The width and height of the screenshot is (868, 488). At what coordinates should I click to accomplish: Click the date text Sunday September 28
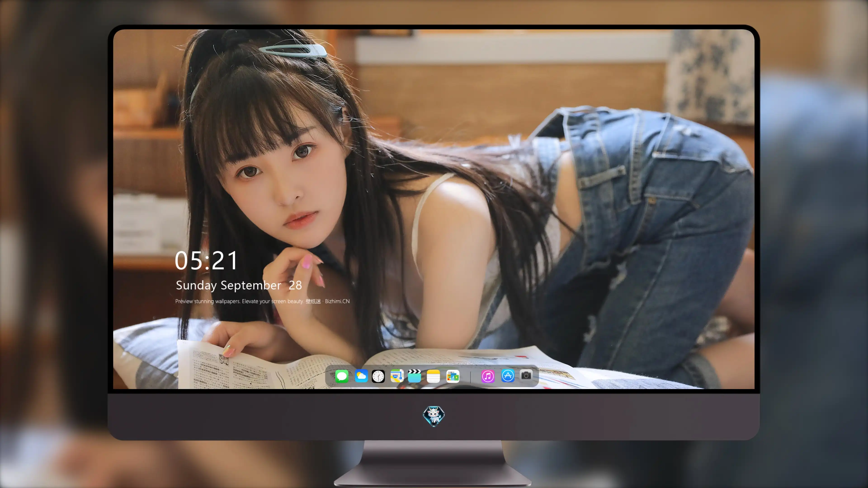[x=238, y=285]
